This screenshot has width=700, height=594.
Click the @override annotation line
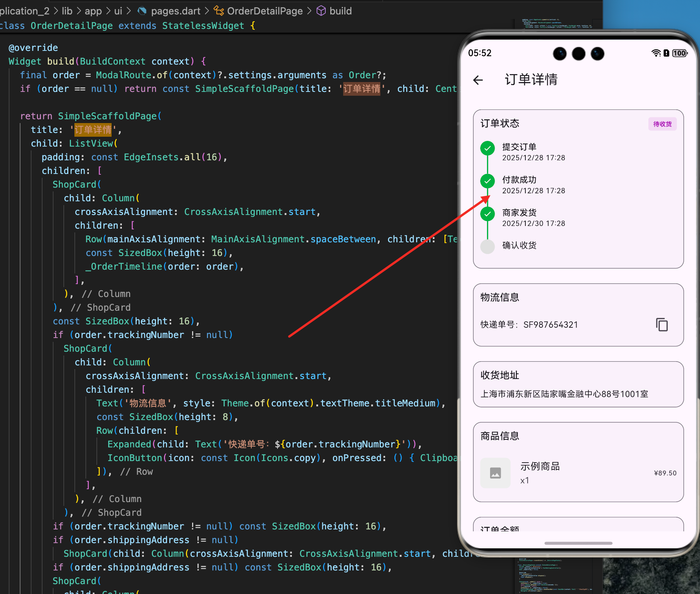click(33, 48)
